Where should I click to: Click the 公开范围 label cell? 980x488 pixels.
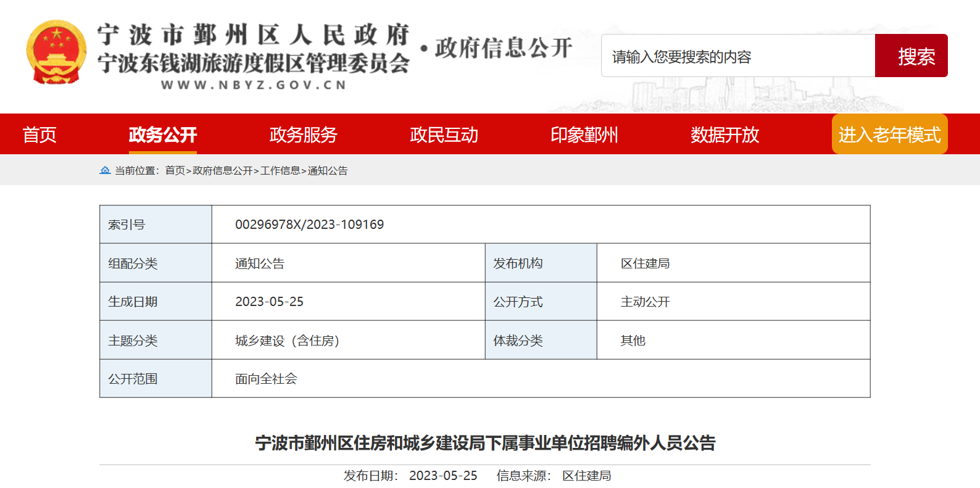click(x=156, y=379)
